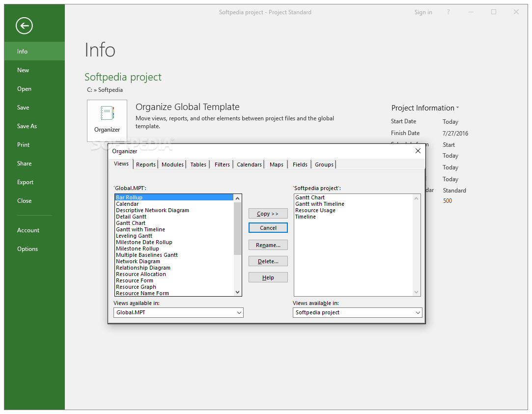
Task: Go to the Filters tab
Action: pyautogui.click(x=222, y=165)
